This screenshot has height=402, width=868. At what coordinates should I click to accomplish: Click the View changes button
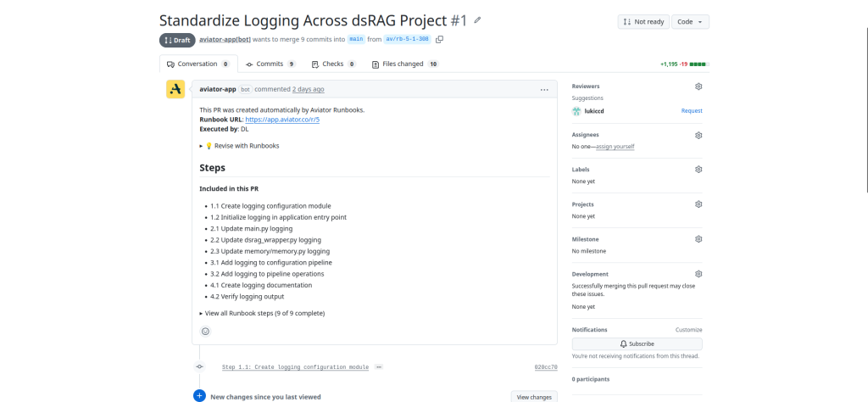tap(534, 396)
